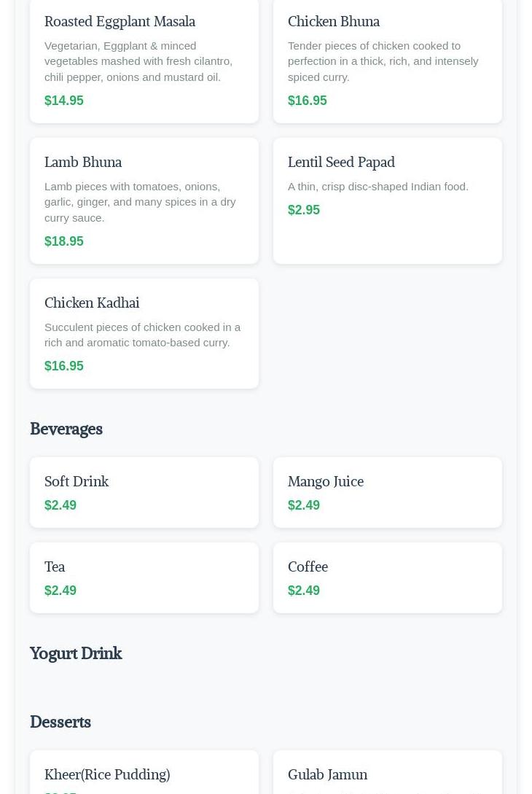Click the Lamb Bhuna item name

pyautogui.click(x=82, y=162)
